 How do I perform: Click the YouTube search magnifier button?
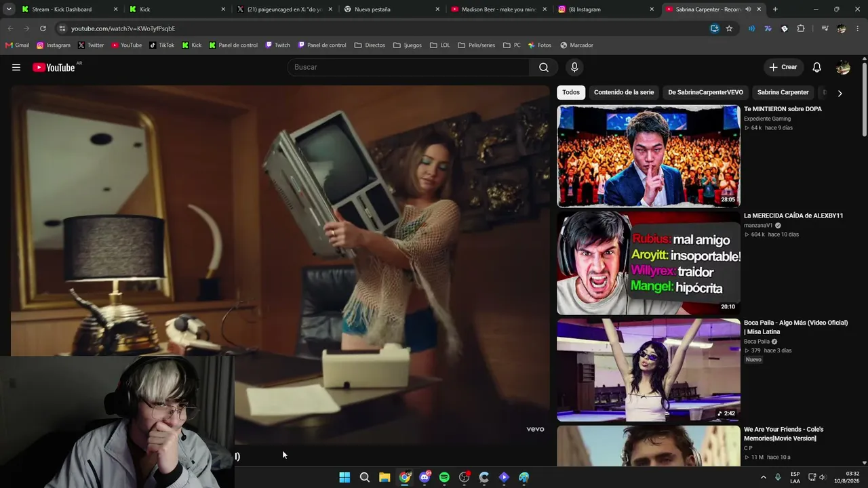544,67
